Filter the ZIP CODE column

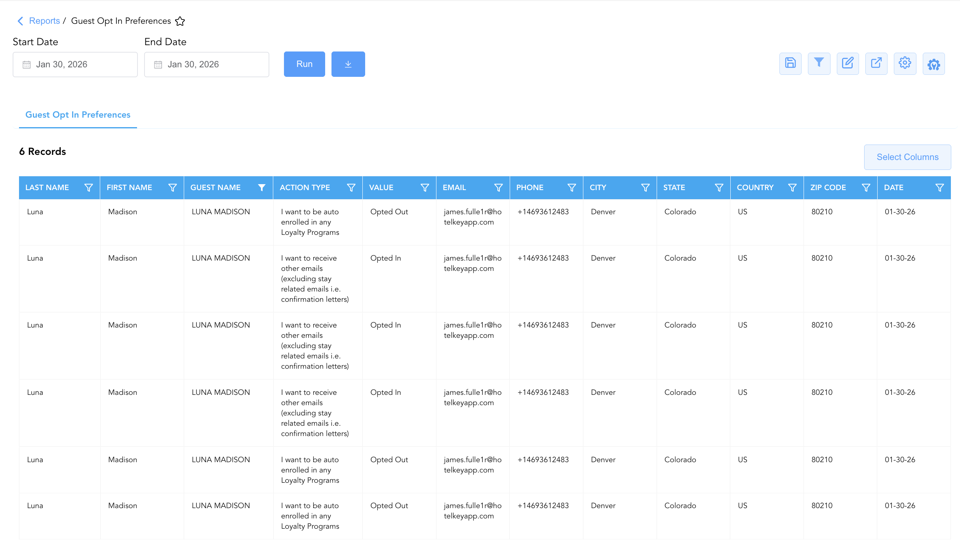tap(866, 188)
